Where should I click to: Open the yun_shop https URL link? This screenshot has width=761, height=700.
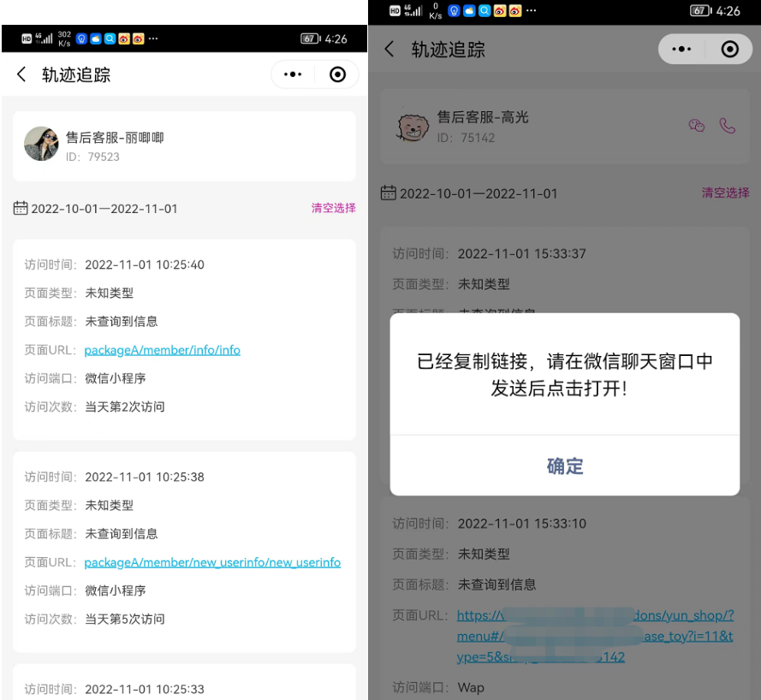pyautogui.click(x=594, y=636)
